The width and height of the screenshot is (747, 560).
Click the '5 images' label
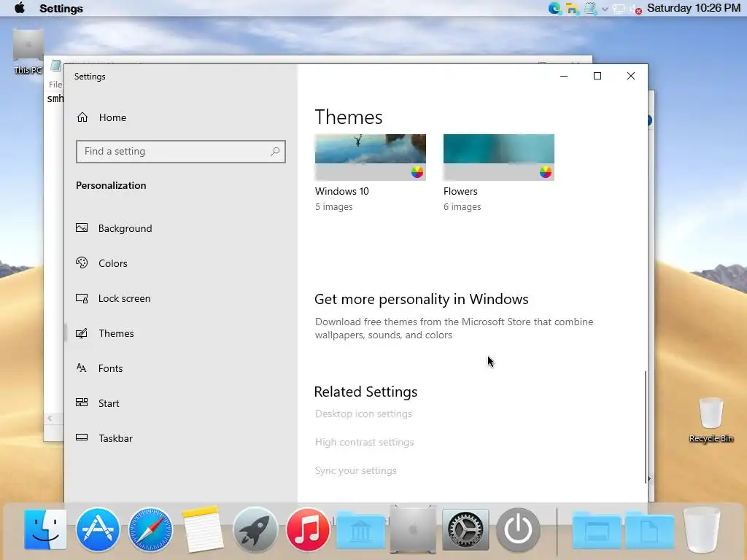point(333,206)
